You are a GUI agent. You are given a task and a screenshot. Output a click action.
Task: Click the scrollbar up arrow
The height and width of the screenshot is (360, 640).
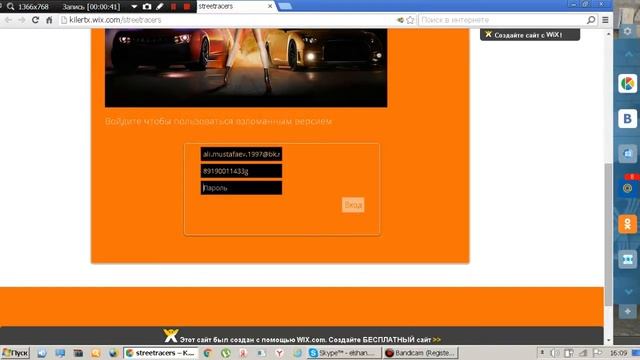pos(608,34)
